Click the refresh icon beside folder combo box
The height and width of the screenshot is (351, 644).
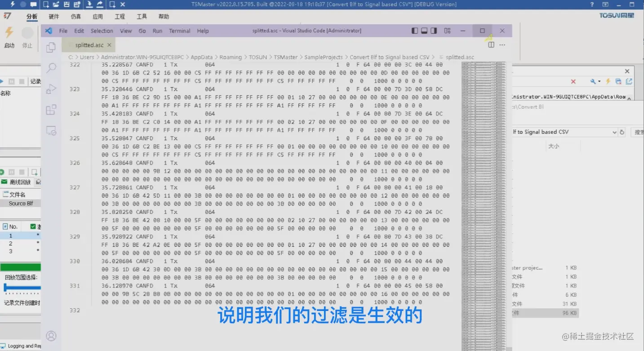click(x=622, y=132)
